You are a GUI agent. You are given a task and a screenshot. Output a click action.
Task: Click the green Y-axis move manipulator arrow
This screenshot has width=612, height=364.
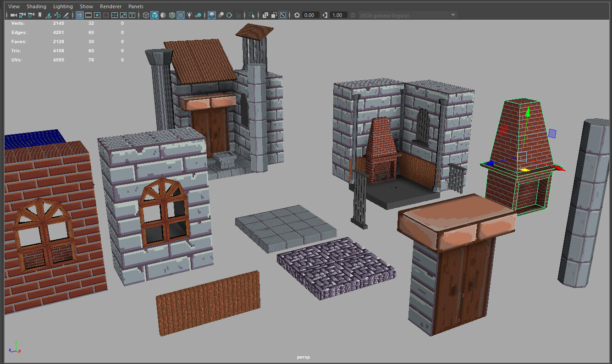(x=527, y=112)
